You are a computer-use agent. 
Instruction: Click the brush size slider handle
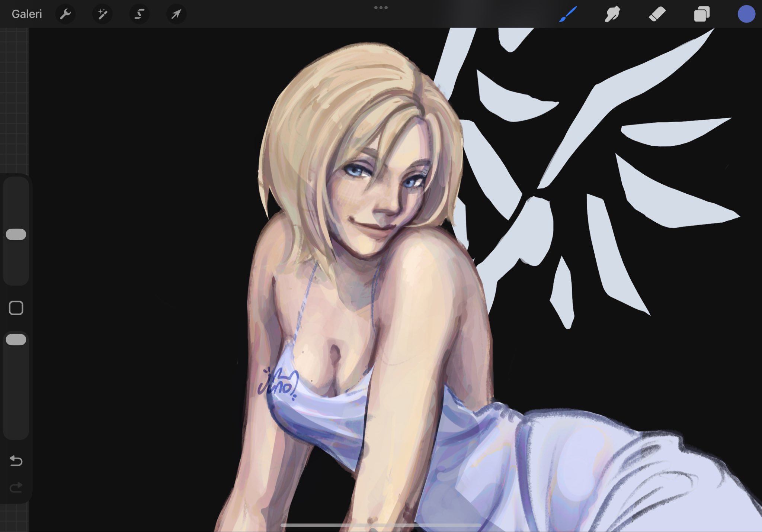(x=16, y=235)
